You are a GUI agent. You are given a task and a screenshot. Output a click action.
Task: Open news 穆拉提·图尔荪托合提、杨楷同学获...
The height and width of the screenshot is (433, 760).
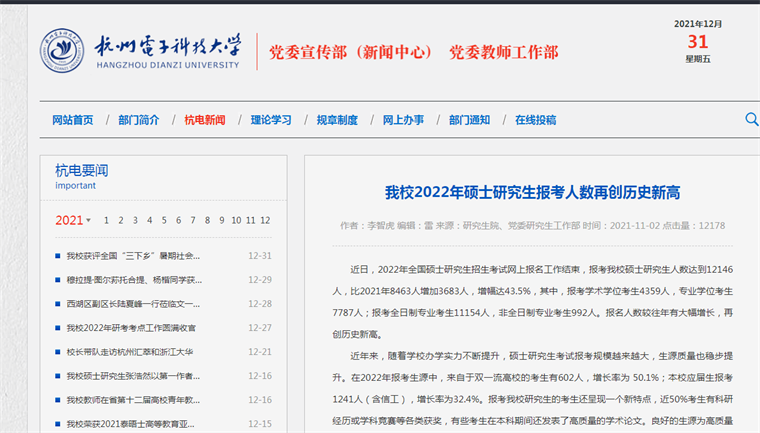[x=134, y=280]
